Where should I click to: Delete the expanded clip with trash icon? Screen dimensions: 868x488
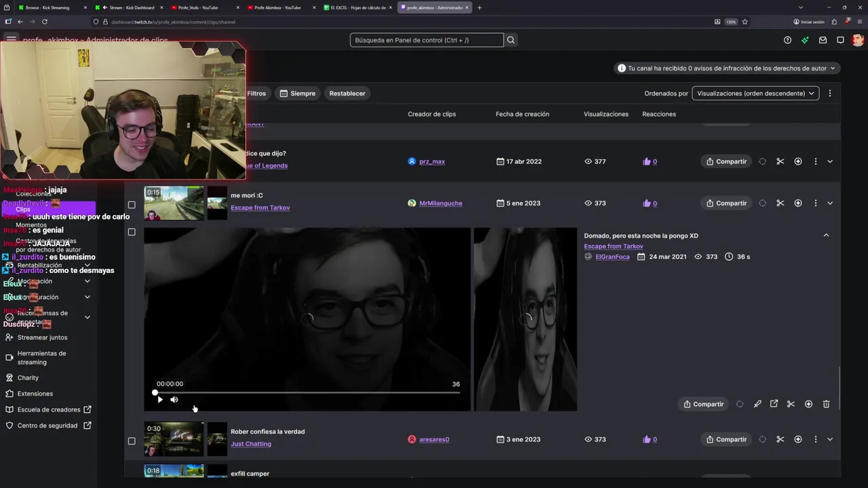[826, 404]
